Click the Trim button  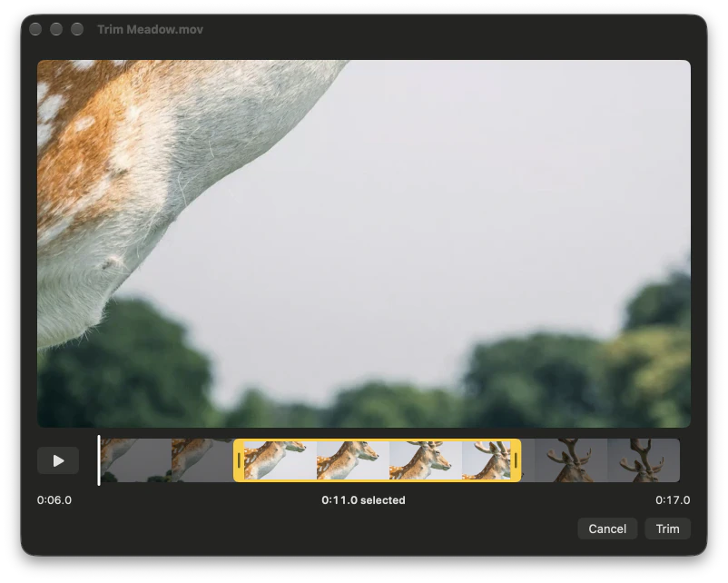(x=667, y=529)
